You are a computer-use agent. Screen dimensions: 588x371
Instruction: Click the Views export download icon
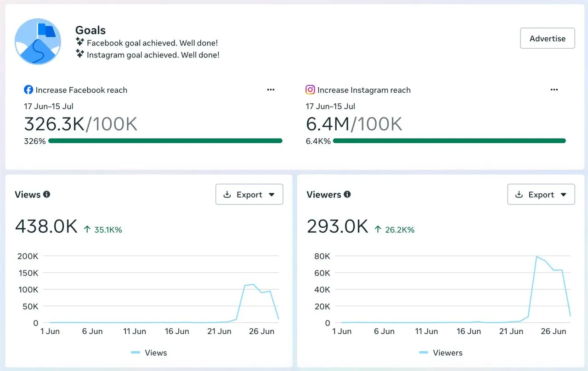[x=227, y=195]
